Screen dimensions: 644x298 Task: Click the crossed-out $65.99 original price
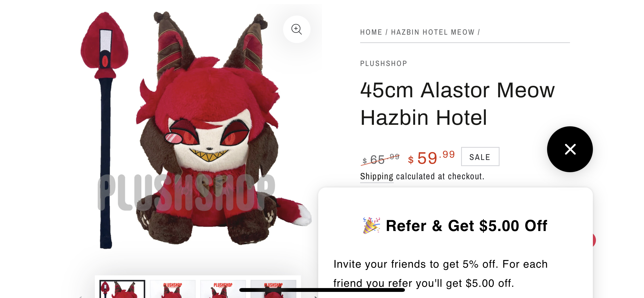click(380, 159)
